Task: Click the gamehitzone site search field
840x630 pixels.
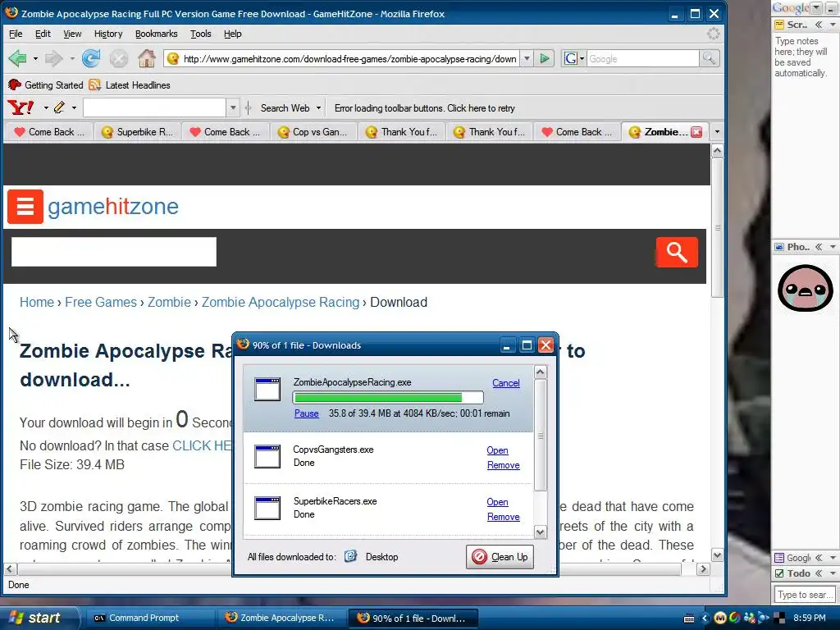Action: (113, 252)
